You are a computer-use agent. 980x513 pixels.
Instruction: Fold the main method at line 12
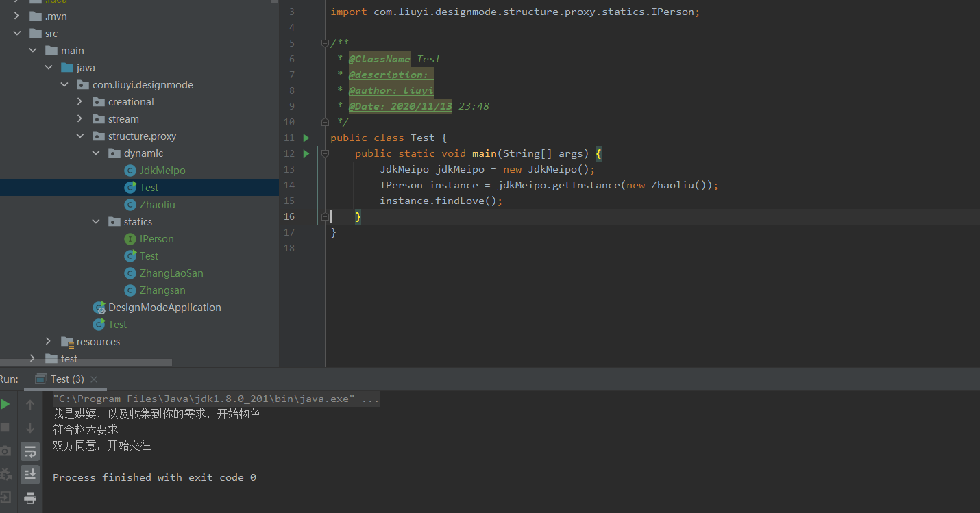click(325, 153)
